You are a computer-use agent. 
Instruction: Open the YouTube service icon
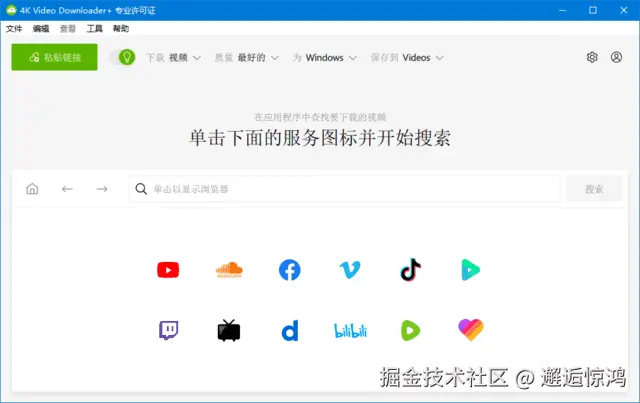click(168, 270)
